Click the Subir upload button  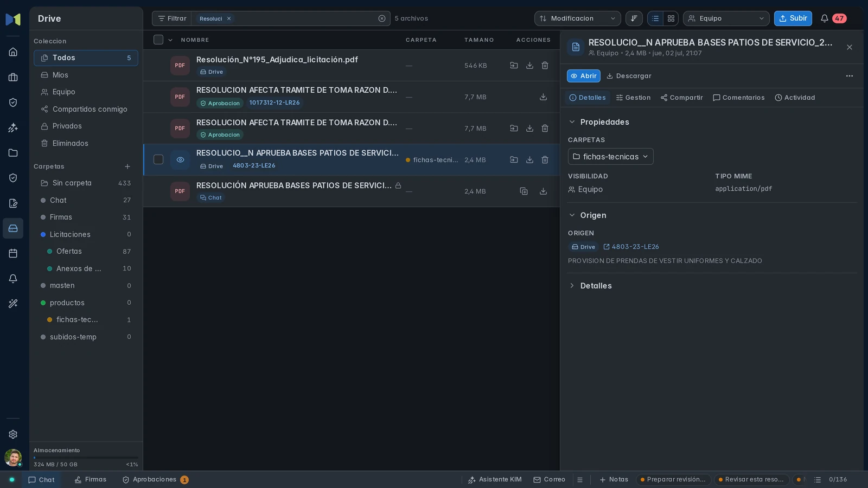pos(793,18)
